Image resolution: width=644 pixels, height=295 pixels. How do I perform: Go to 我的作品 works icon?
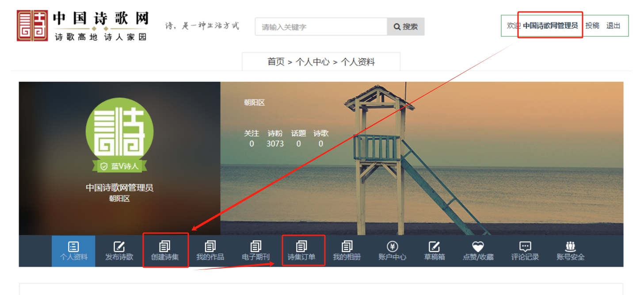pos(210,246)
